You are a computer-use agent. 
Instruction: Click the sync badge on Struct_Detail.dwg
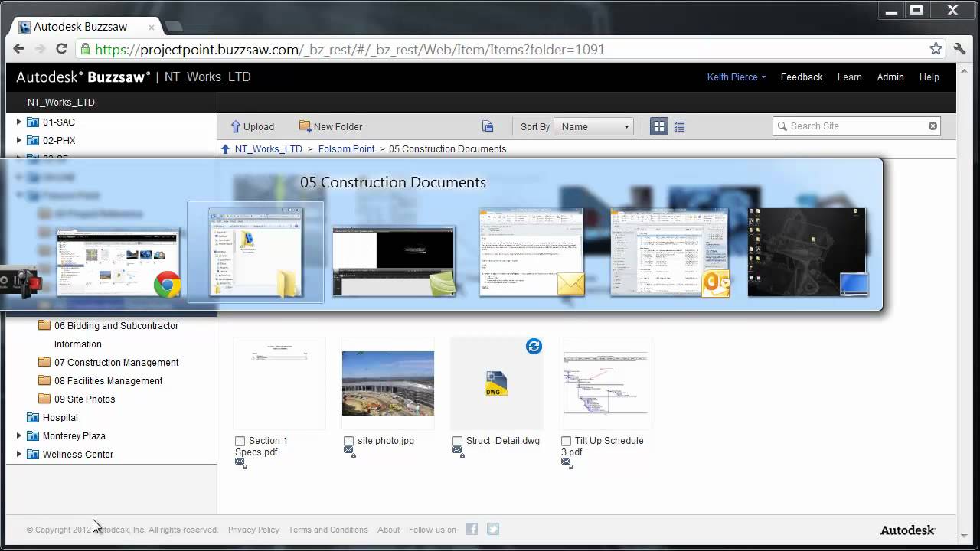[x=534, y=346]
